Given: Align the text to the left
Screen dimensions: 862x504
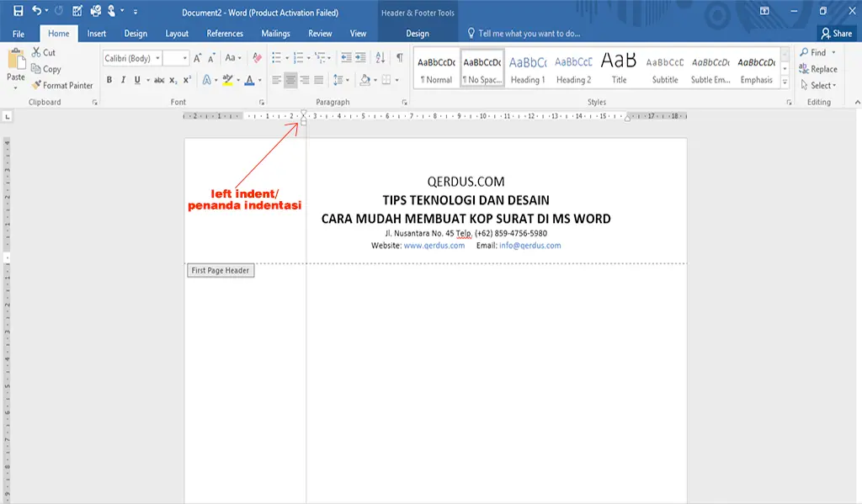Looking at the screenshot, I should (x=276, y=80).
